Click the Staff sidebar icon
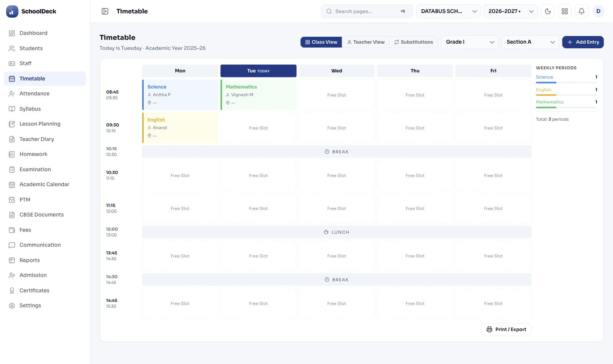 (x=12, y=64)
